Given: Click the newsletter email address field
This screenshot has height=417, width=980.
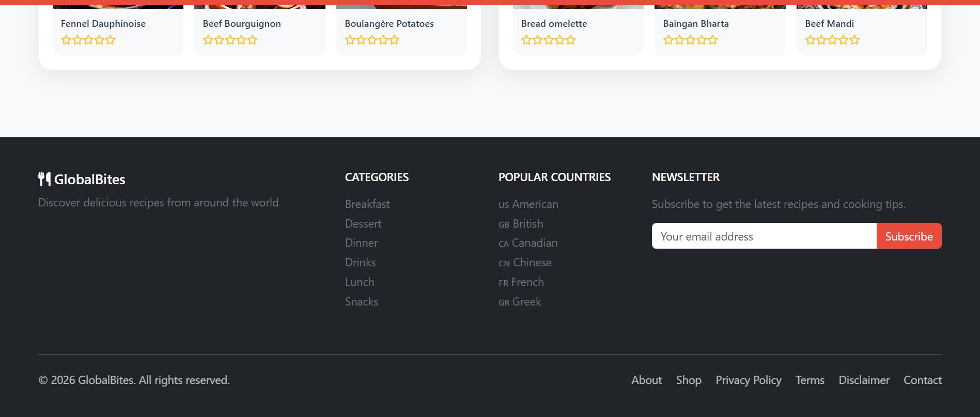Looking at the screenshot, I should tap(764, 236).
